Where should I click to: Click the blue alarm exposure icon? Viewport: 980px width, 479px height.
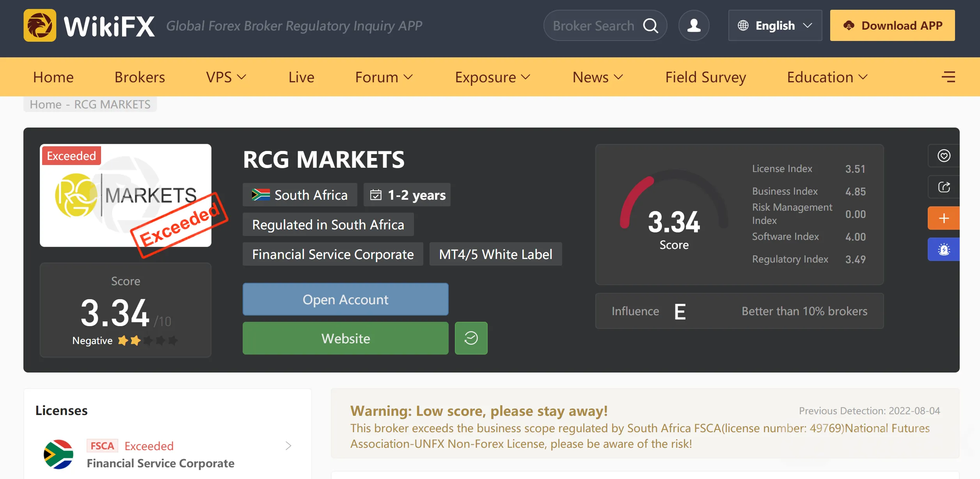(944, 249)
